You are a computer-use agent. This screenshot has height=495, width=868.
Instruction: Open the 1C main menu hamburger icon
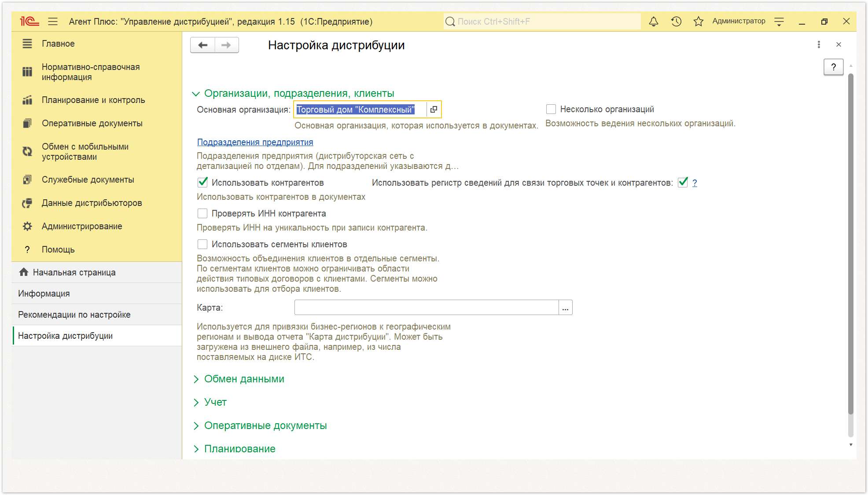(53, 21)
